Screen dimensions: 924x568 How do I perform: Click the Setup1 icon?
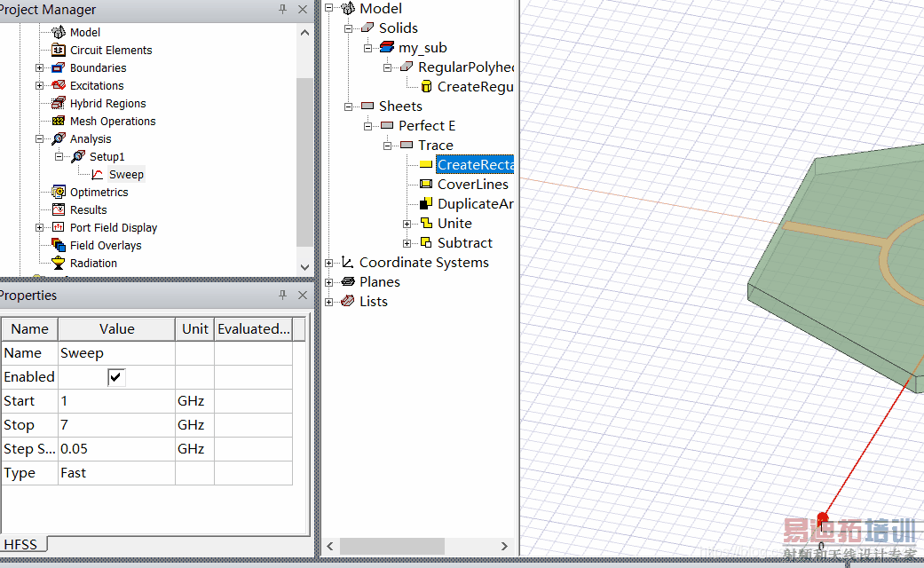(x=78, y=156)
